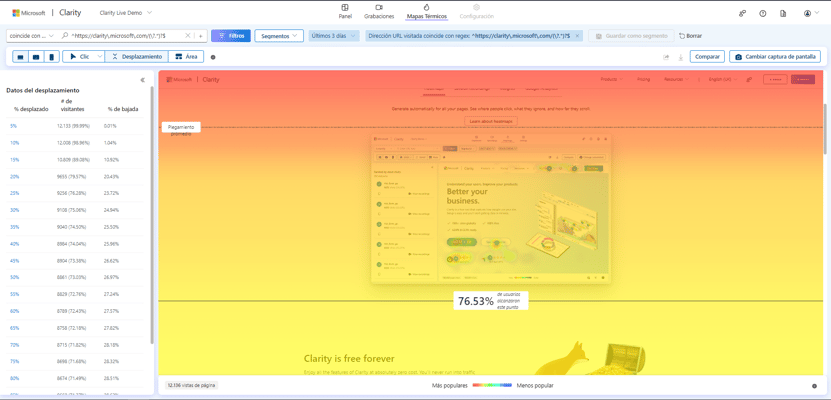Select the desktop device view icon

pos(21,57)
